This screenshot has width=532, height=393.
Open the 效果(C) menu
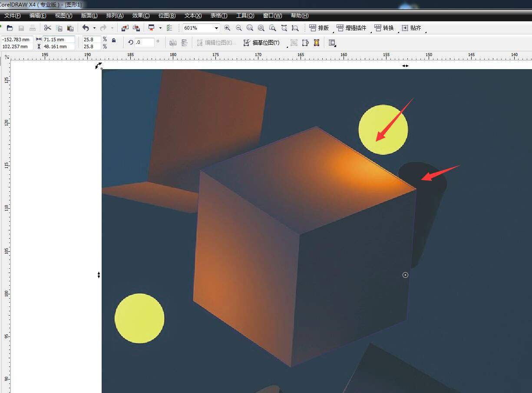(141, 16)
